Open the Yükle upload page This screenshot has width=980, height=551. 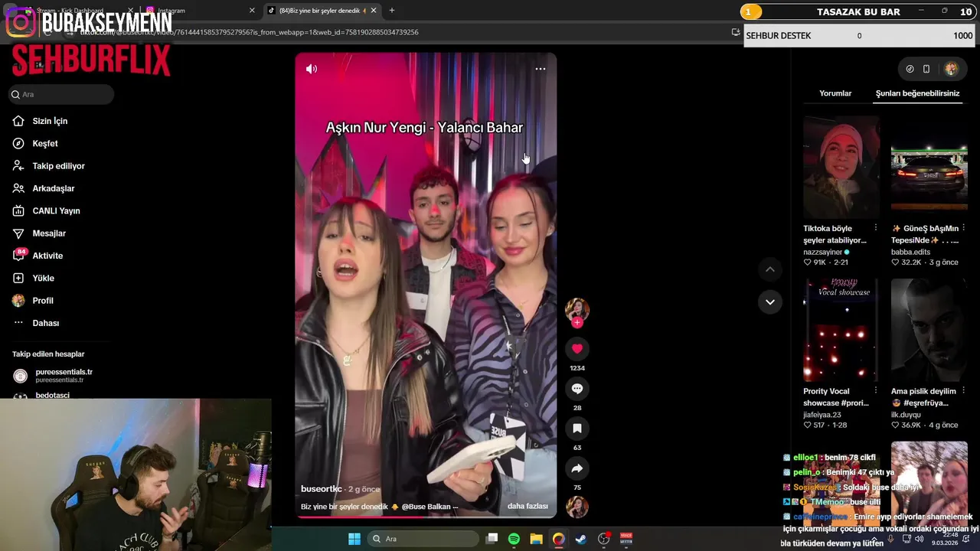(43, 279)
